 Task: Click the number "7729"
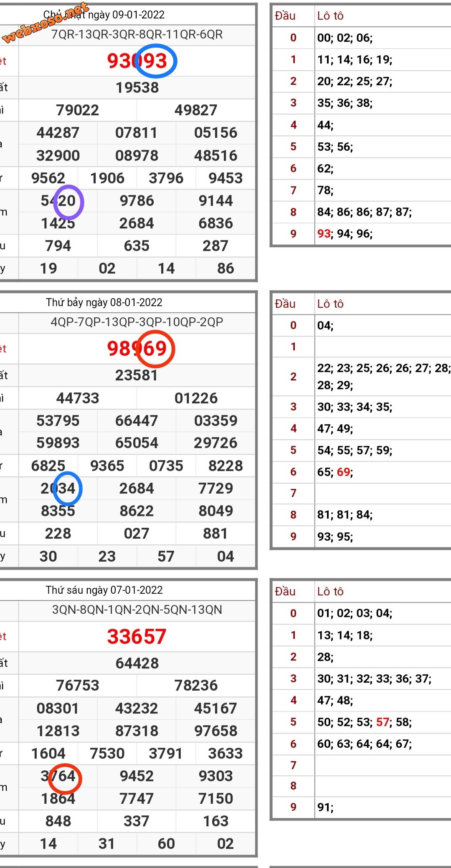[215, 488]
